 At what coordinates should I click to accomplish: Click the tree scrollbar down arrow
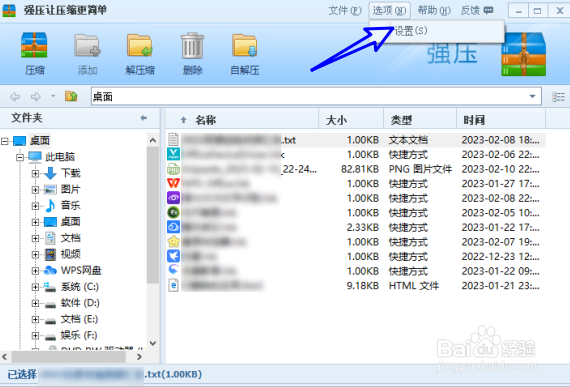(x=153, y=343)
